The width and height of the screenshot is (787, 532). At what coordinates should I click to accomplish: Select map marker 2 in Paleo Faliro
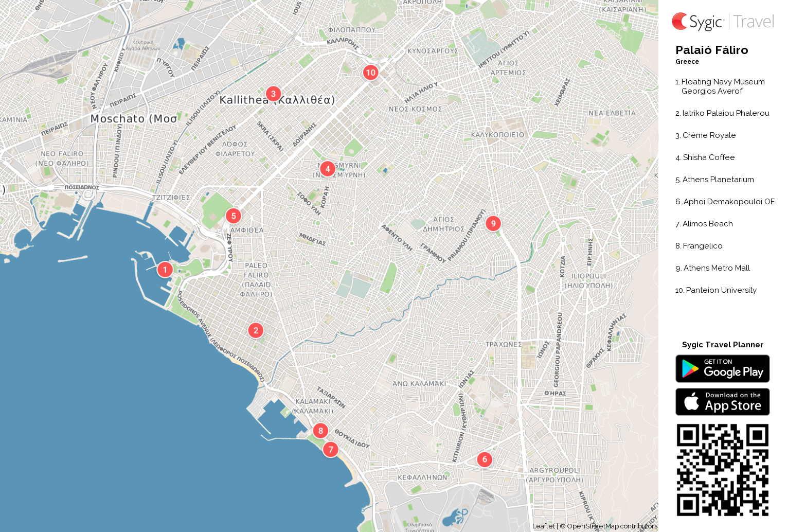[256, 330]
